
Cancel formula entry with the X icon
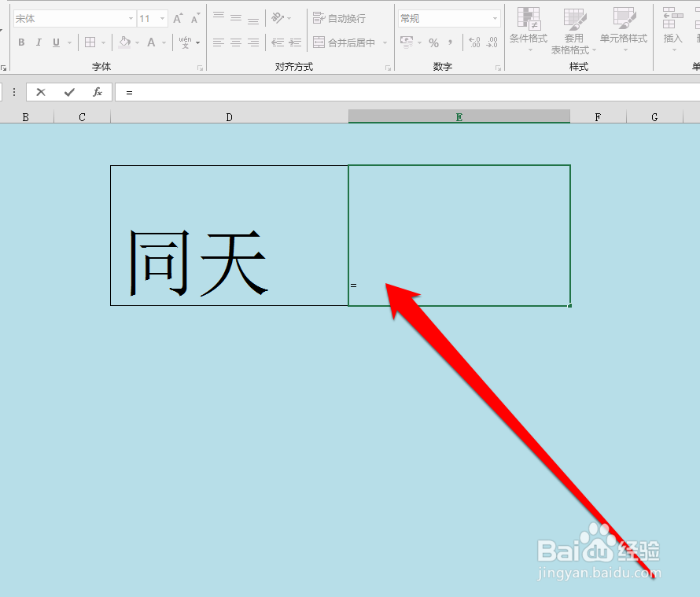[40, 92]
